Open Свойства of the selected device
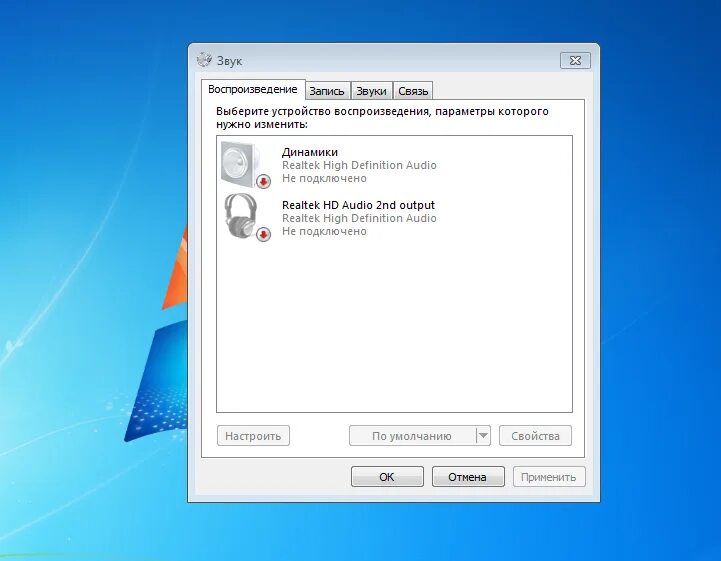The height and width of the screenshot is (561, 721). click(x=535, y=435)
